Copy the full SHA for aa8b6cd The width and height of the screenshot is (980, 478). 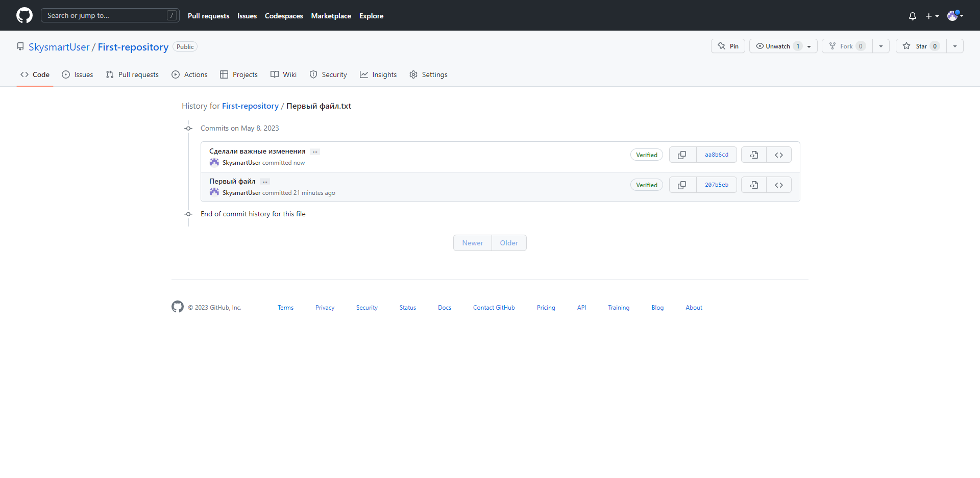[682, 155]
